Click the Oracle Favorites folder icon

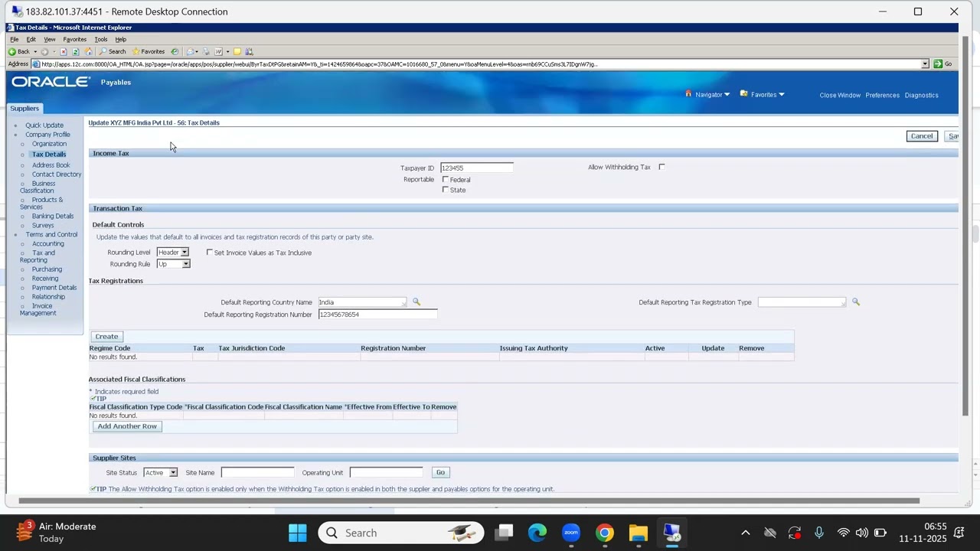743,94
